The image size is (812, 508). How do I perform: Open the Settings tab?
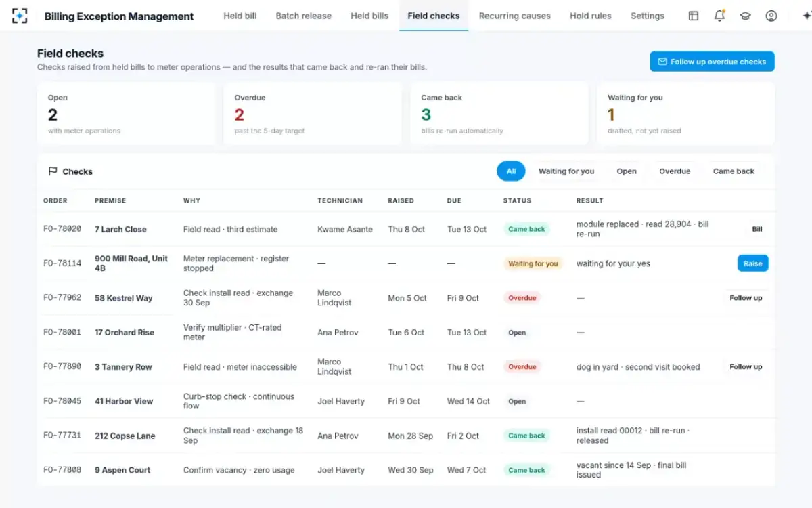tap(648, 16)
